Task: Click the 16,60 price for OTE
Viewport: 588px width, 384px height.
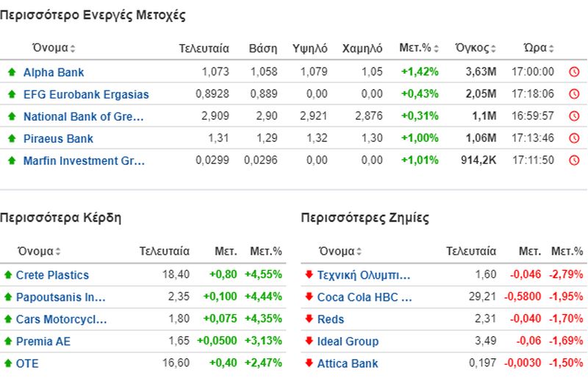Action: [x=176, y=363]
